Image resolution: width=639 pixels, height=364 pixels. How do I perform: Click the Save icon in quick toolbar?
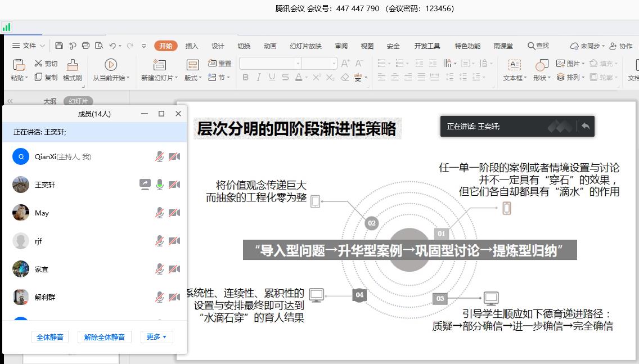pyautogui.click(x=59, y=46)
